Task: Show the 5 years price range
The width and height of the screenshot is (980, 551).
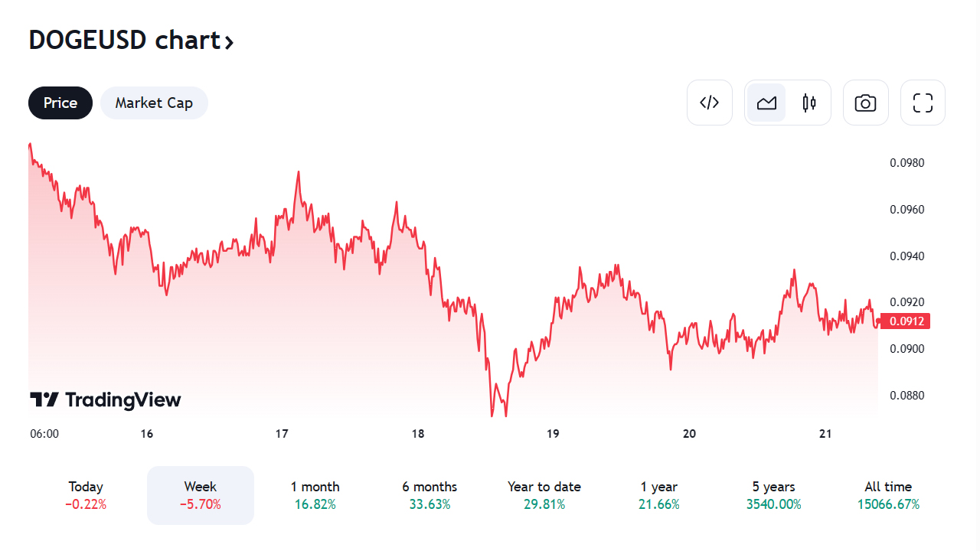Action: point(774,495)
